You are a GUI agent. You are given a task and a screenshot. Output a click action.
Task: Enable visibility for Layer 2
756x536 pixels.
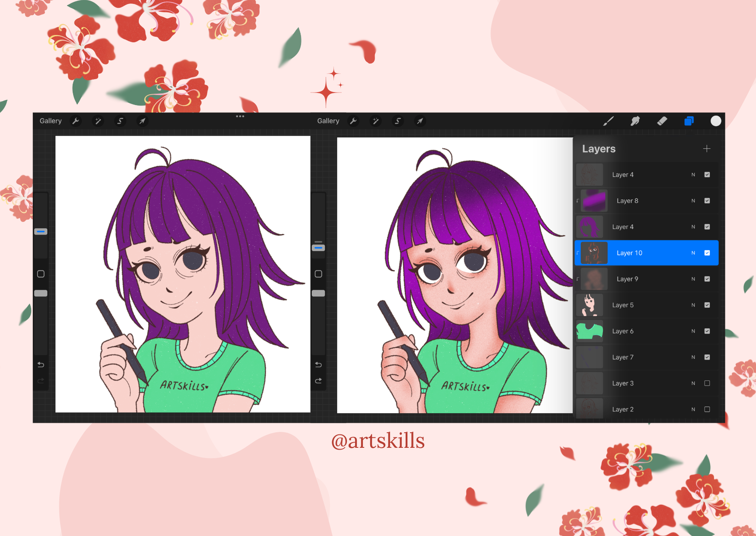(x=707, y=409)
